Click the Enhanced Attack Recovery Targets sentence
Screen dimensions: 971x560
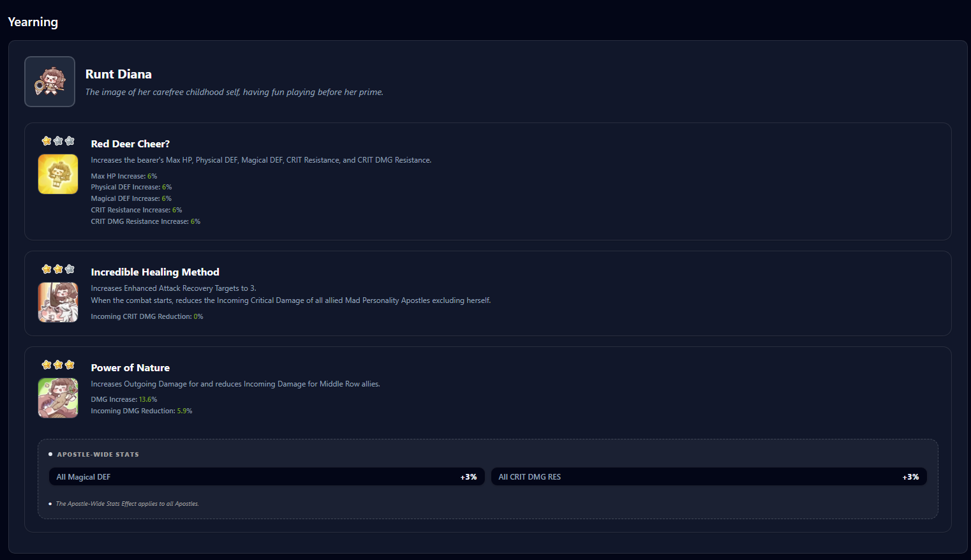174,288
